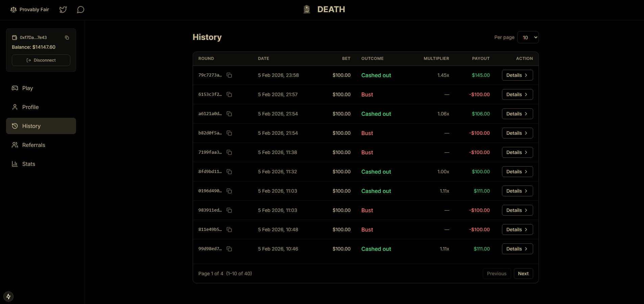Copy wallet address 0xf7Da...7e43

point(67,38)
